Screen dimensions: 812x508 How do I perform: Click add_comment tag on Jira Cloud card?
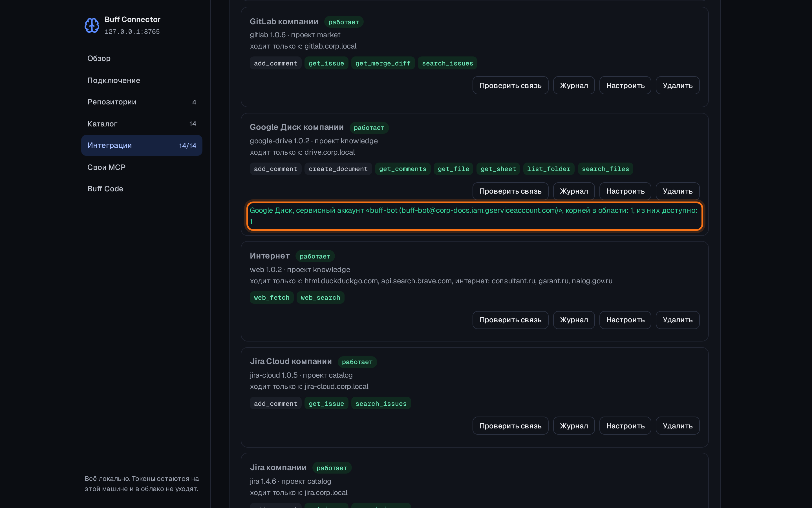click(x=275, y=403)
